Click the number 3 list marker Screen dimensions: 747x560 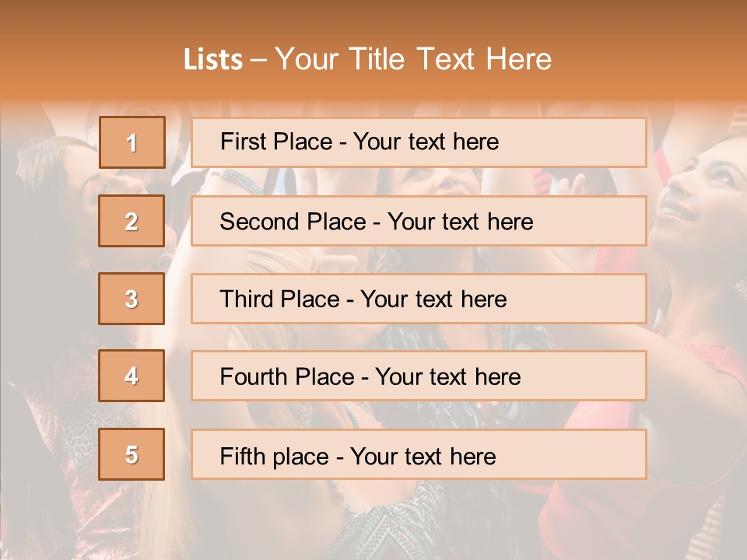pyautogui.click(x=132, y=299)
